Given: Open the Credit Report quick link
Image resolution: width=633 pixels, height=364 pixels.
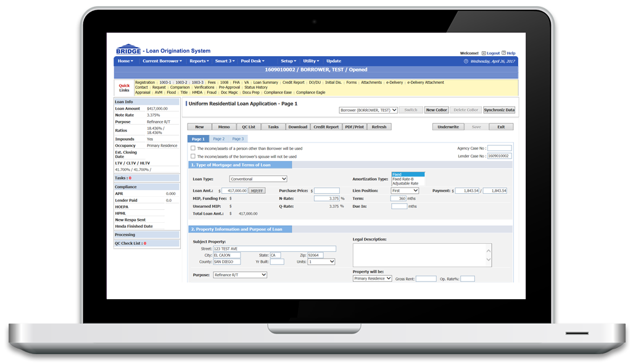Looking at the screenshot, I should click(x=293, y=83).
